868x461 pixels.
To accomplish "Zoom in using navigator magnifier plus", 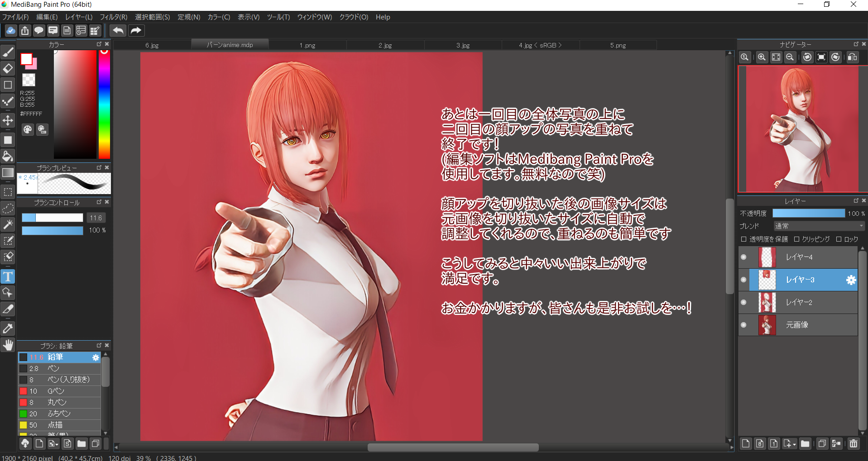I will [x=762, y=57].
